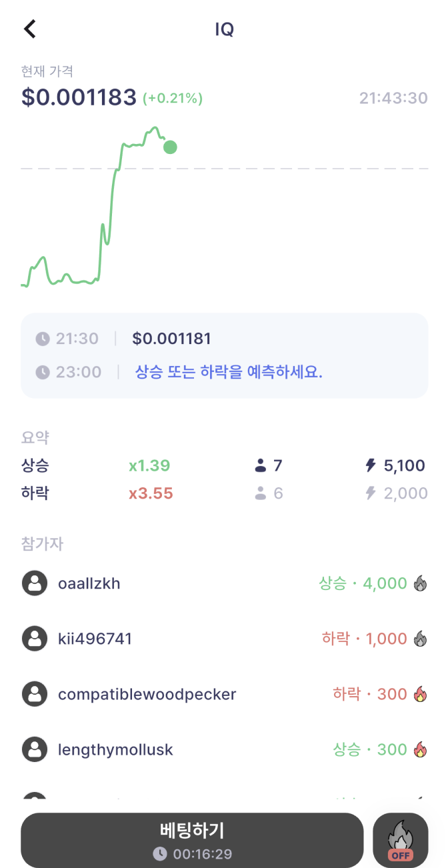Select the 하락 x3.55 odds value

[x=151, y=493]
